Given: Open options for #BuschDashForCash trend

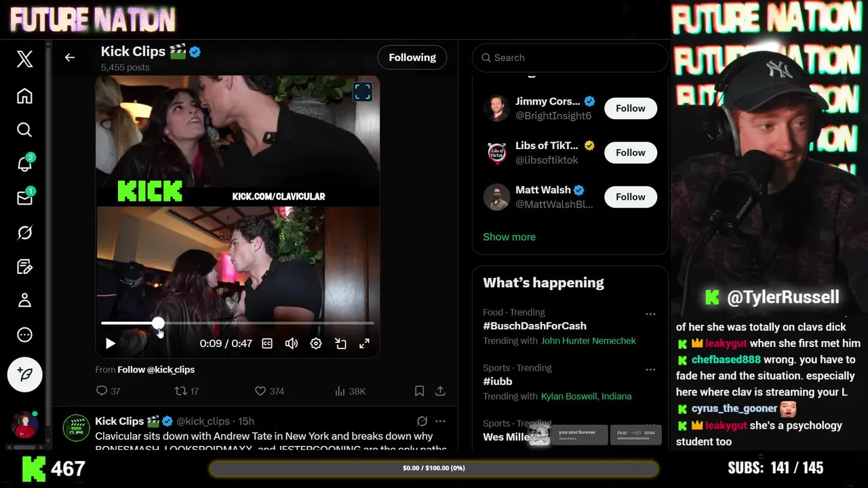Looking at the screenshot, I should click(x=650, y=314).
